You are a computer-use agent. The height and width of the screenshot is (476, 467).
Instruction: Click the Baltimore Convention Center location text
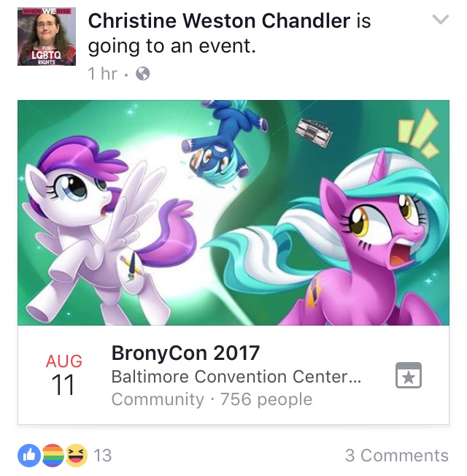point(236,377)
